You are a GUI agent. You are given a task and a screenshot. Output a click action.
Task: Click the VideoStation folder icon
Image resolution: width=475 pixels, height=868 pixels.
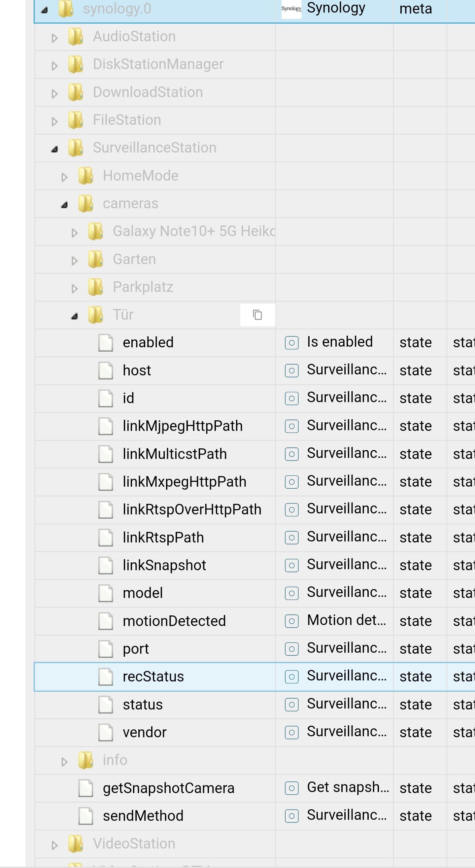point(76,844)
